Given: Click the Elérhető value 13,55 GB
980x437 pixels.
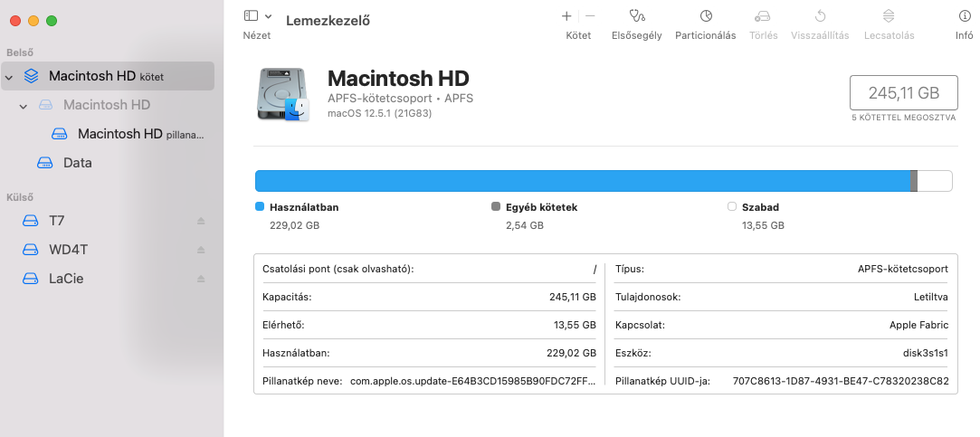Looking at the screenshot, I should pos(575,325).
